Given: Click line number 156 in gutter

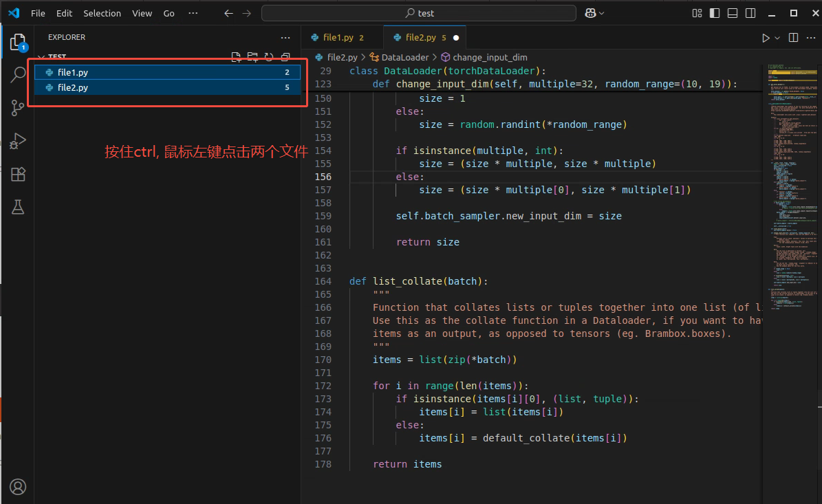Looking at the screenshot, I should tap(323, 177).
